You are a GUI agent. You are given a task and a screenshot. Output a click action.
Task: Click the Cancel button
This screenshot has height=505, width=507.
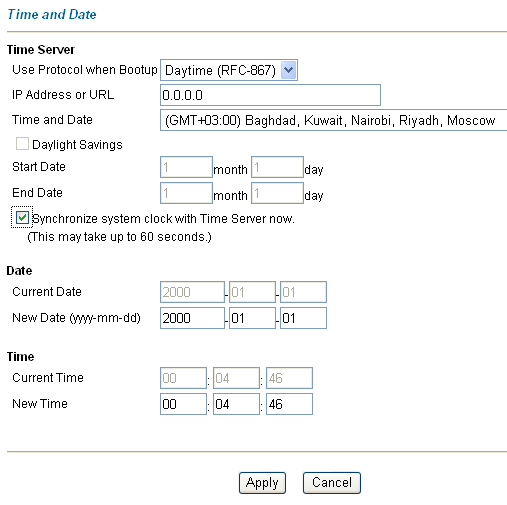tap(332, 483)
